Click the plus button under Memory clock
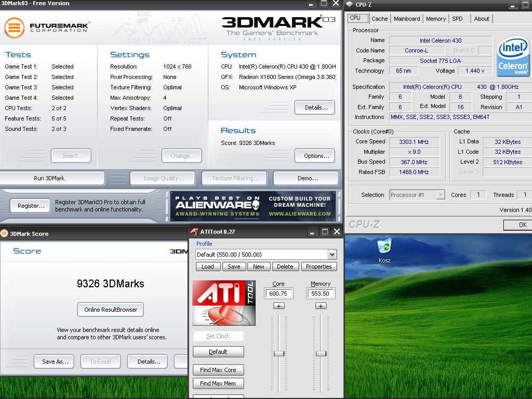The height and width of the screenshot is (399, 532). tap(321, 306)
